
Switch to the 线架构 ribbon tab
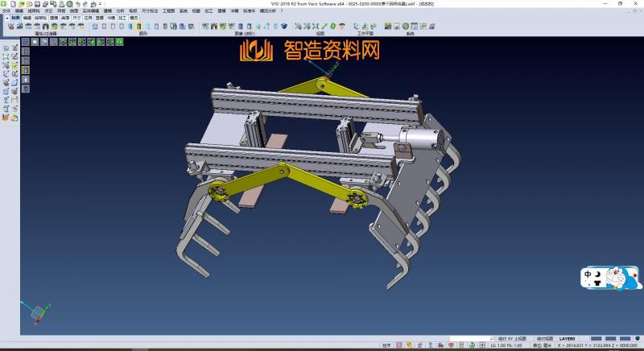click(x=40, y=17)
